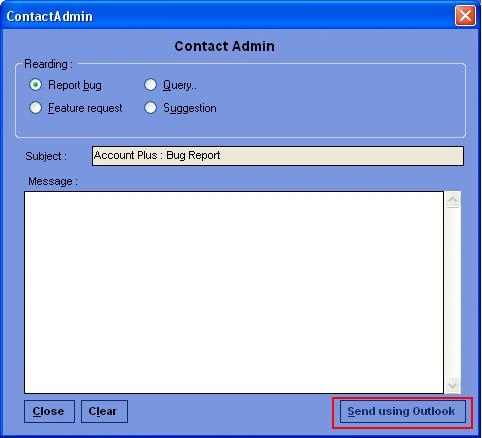The height and width of the screenshot is (438, 482).
Task: Click the message scrollbar down arrow
Action: point(453,385)
